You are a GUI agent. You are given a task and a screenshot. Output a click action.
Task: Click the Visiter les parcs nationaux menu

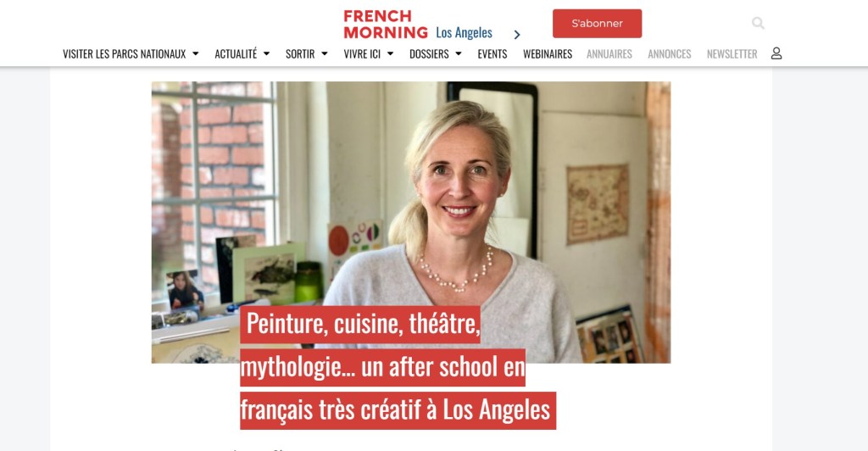124,53
